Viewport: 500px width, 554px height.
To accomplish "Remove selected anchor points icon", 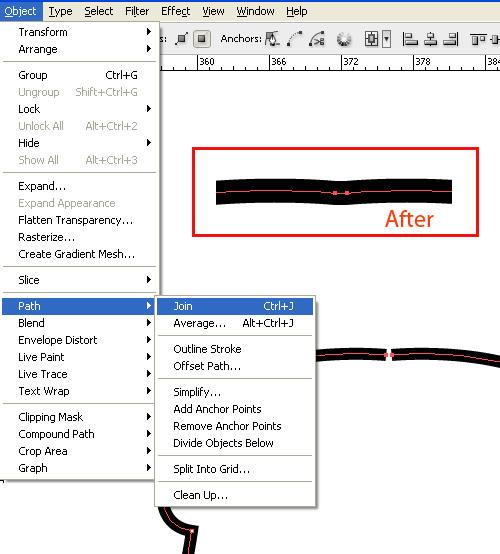I will point(272,39).
